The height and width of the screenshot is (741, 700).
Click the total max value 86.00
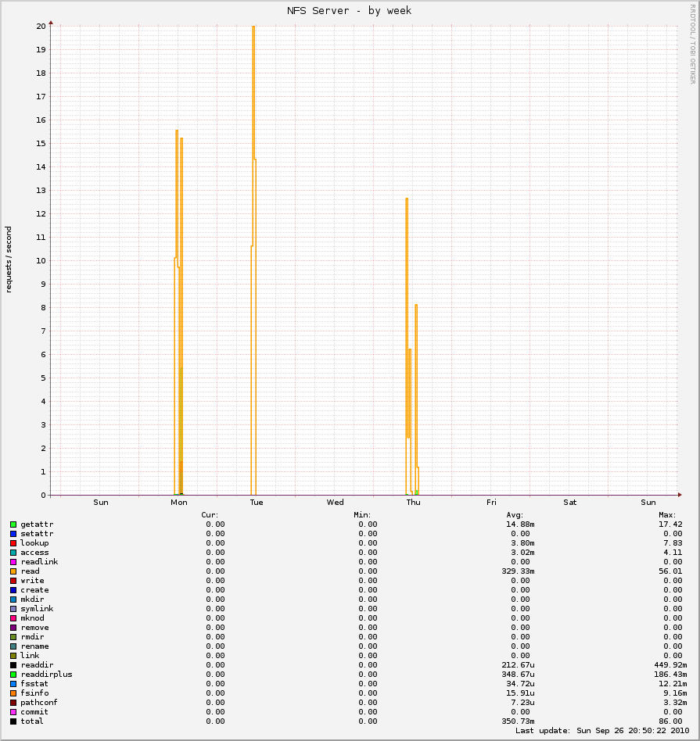point(670,721)
